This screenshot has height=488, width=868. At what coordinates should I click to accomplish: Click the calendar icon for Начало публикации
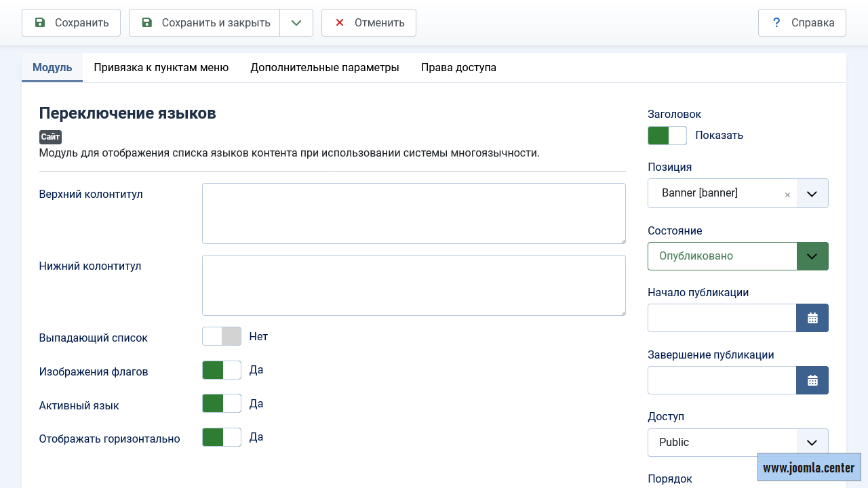click(812, 318)
